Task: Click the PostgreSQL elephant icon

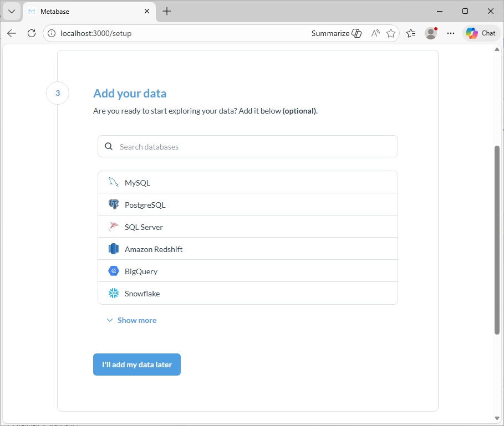Action: click(114, 204)
